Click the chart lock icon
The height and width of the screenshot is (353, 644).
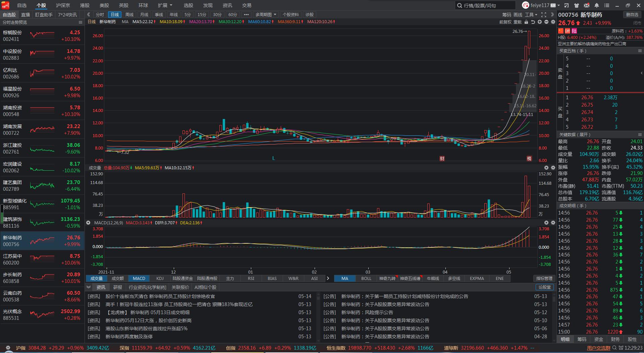[x=526, y=22]
